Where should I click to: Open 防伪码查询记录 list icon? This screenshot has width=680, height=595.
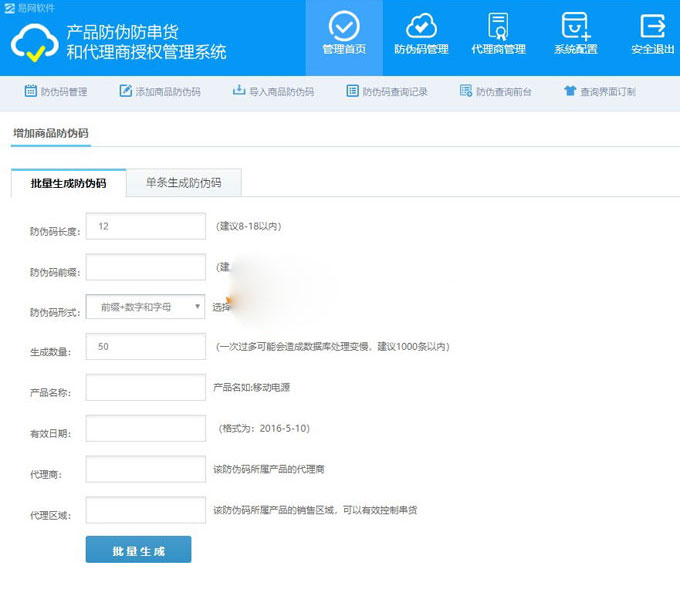click(x=352, y=91)
